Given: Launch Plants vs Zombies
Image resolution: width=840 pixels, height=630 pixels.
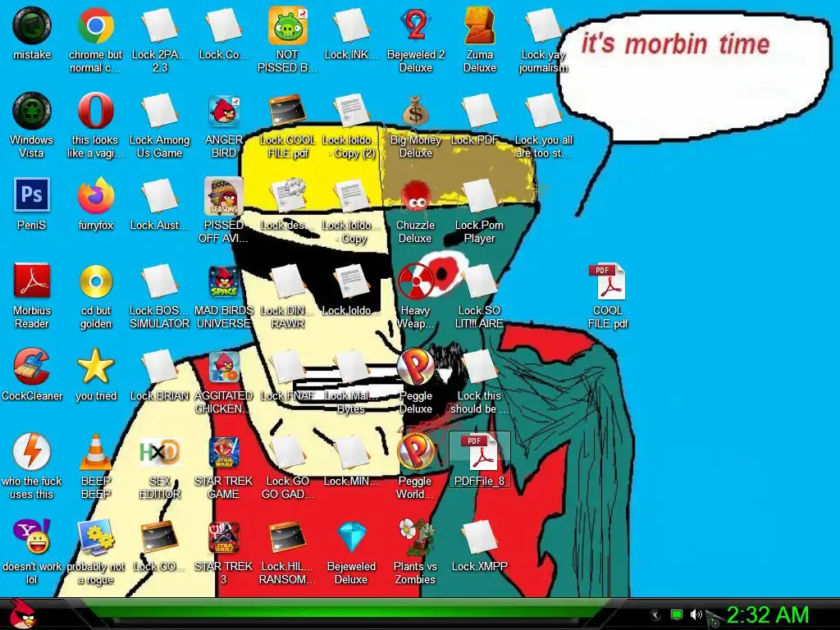Looking at the screenshot, I should 416,537.
